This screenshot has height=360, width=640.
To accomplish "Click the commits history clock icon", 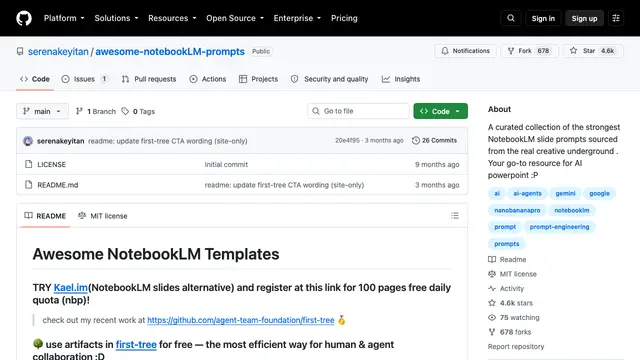I will tap(416, 140).
